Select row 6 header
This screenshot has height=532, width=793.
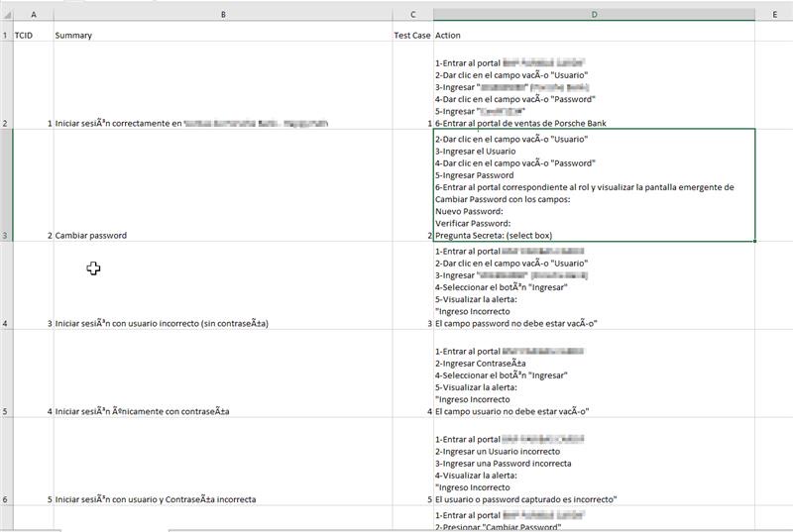point(6,462)
